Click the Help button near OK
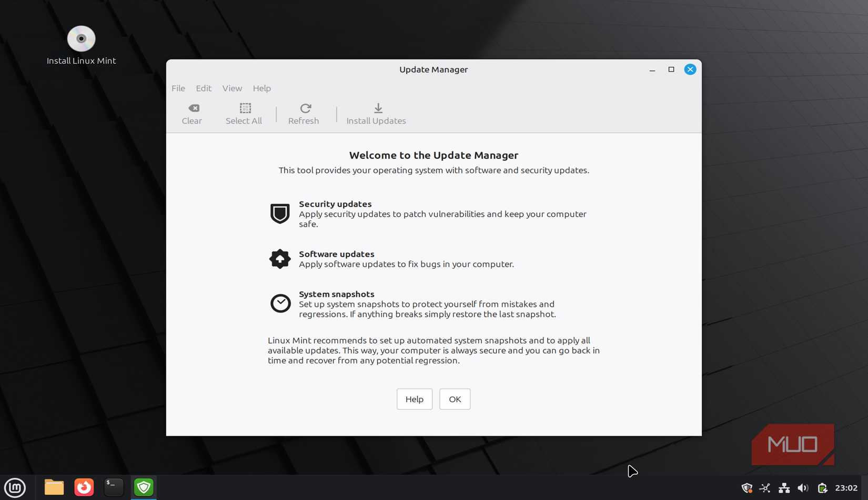Screen dimensions: 868x500 (x=414, y=399)
